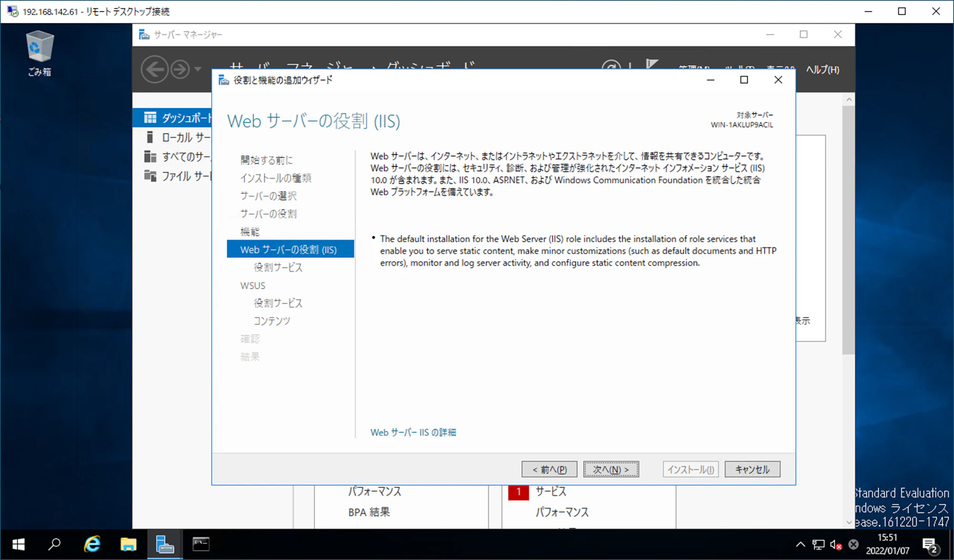Click サービス in the right dashboard tile
Viewport: 954px width, 560px height.
point(551,491)
